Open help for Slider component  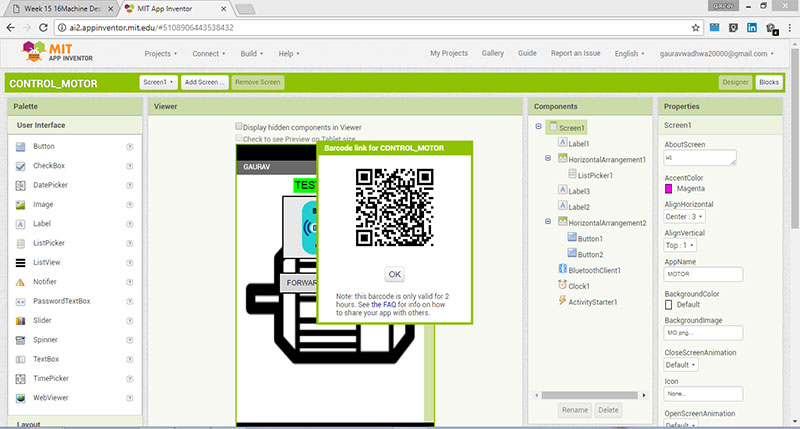pyautogui.click(x=130, y=321)
